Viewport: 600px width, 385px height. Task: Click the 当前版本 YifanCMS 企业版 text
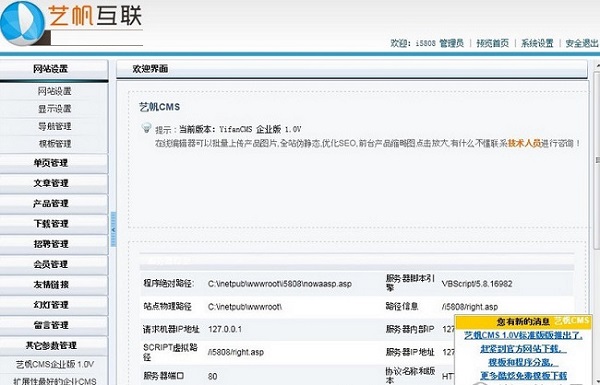[x=240, y=129]
